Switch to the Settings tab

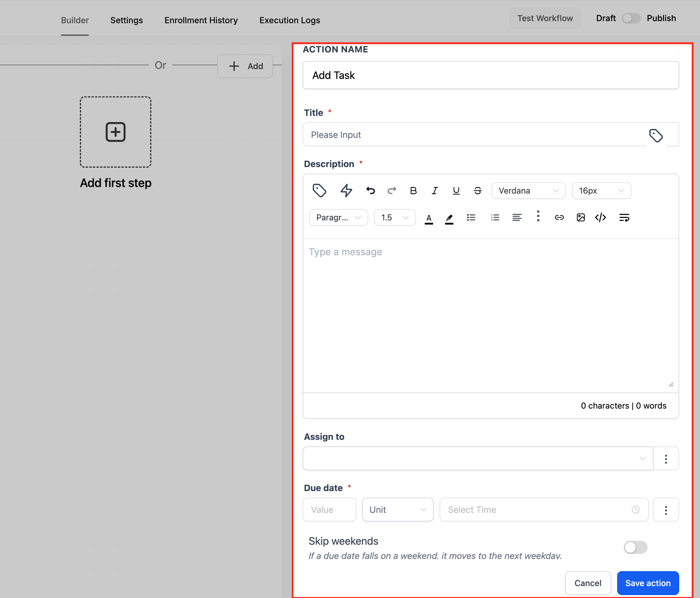(126, 20)
